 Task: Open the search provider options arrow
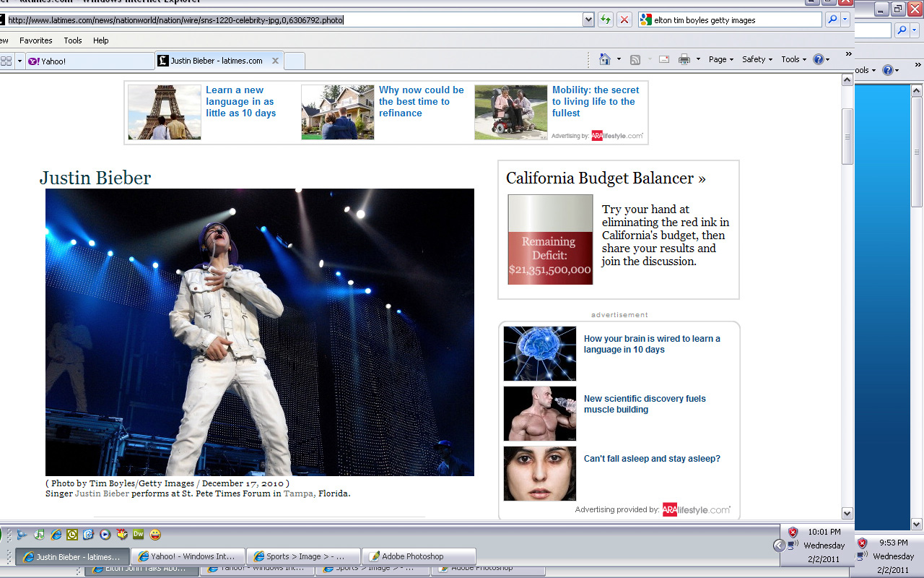(x=845, y=20)
